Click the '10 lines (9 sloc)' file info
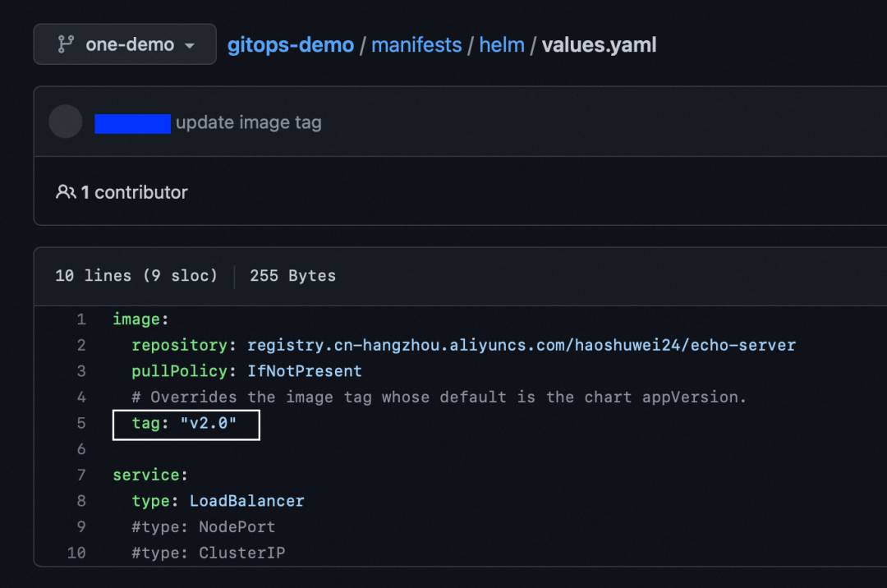Viewport: 887px width, 588px height. (x=136, y=276)
